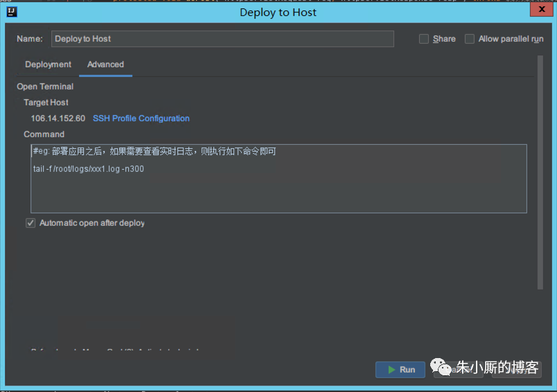Click the IntelliJ logo icon in title bar
Viewport: 557px width, 392px height.
coord(12,12)
